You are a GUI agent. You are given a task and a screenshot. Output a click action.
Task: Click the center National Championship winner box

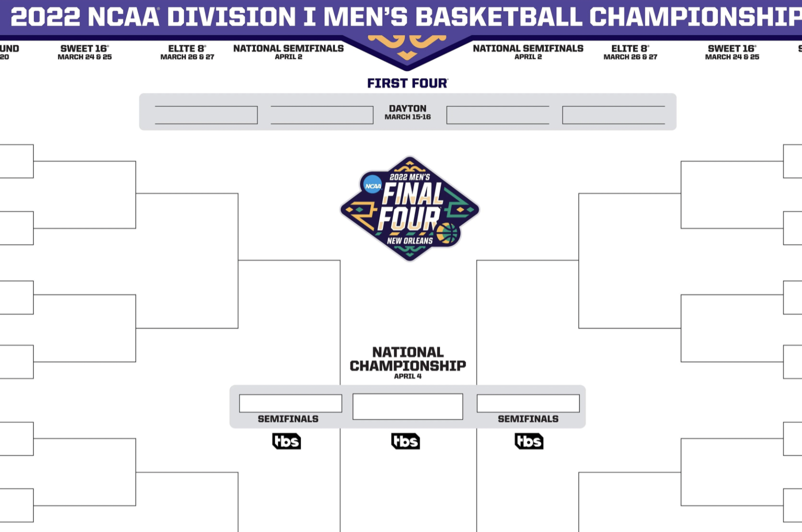pyautogui.click(x=407, y=406)
